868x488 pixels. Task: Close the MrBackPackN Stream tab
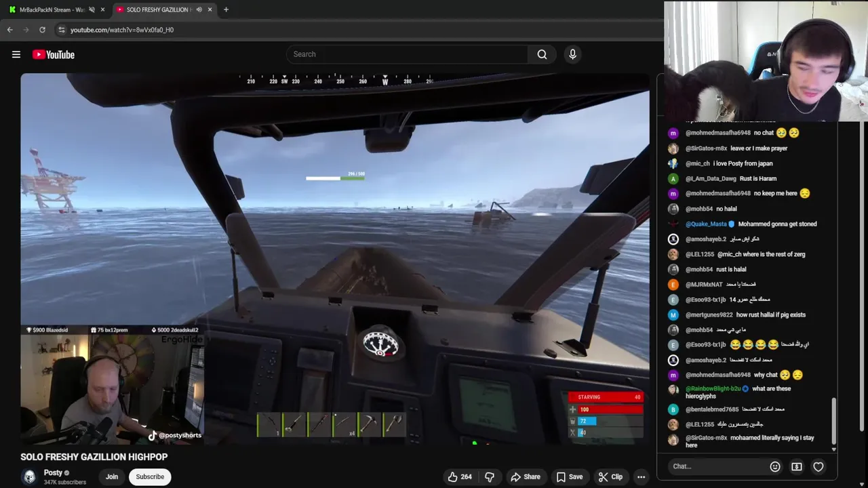coord(102,9)
